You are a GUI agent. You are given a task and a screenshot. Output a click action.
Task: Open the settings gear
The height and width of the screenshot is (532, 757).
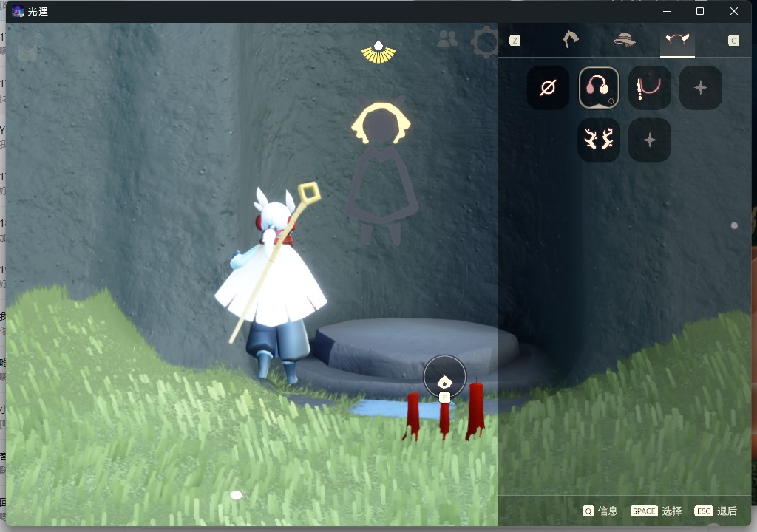pyautogui.click(x=485, y=41)
